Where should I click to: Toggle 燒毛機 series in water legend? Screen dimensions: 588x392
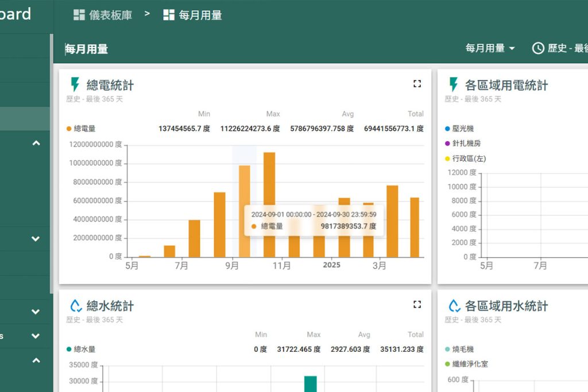pyautogui.click(x=463, y=349)
